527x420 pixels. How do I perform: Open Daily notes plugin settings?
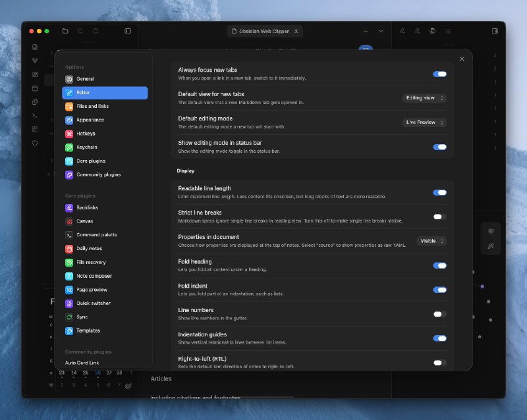coord(88,249)
